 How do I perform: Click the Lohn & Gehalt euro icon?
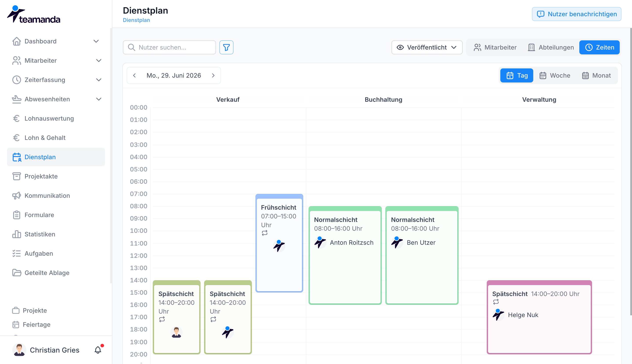[16, 137]
